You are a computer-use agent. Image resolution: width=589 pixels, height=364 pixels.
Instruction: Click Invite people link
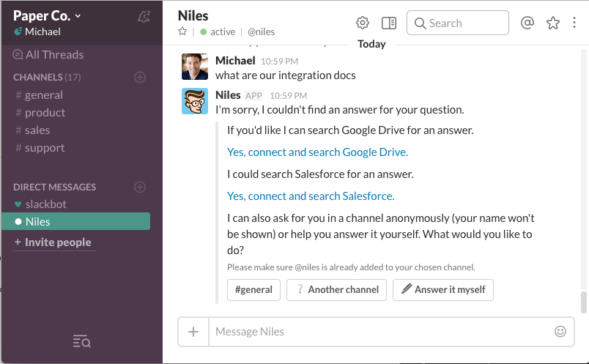(53, 242)
